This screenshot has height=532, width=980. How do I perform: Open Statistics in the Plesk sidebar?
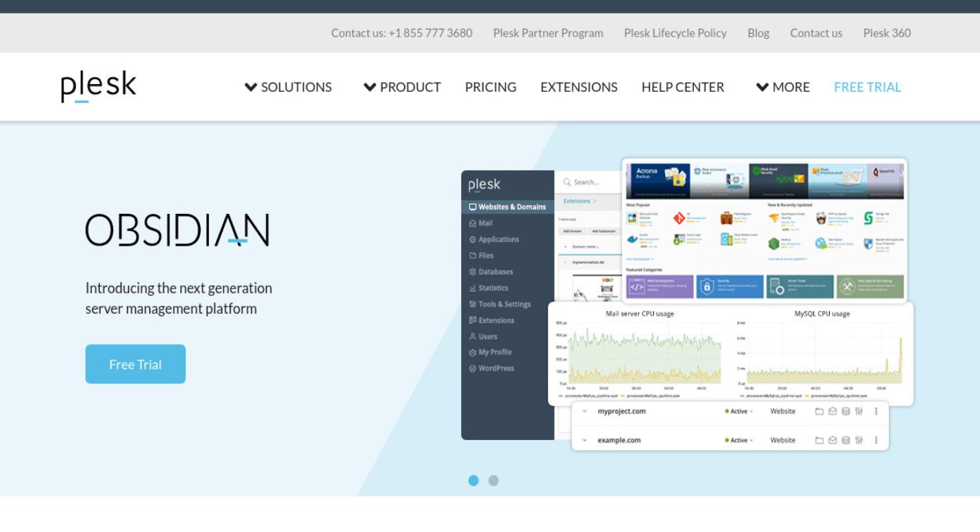tap(489, 288)
